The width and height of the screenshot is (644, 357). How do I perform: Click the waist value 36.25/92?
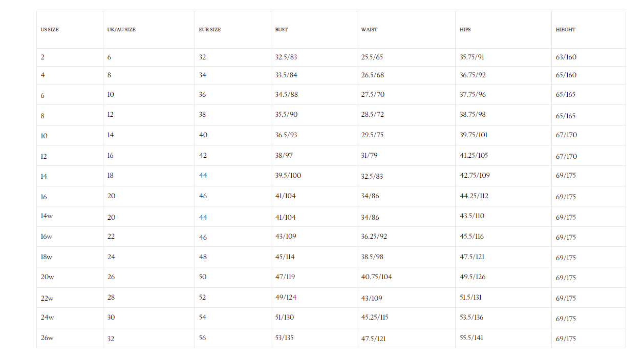point(374,237)
